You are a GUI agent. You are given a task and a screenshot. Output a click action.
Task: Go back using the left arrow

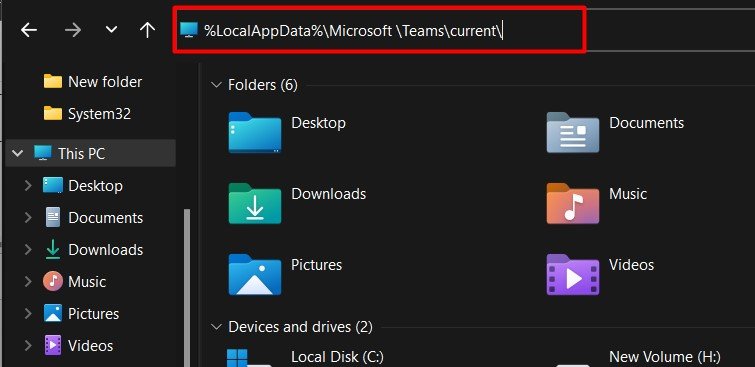29,30
